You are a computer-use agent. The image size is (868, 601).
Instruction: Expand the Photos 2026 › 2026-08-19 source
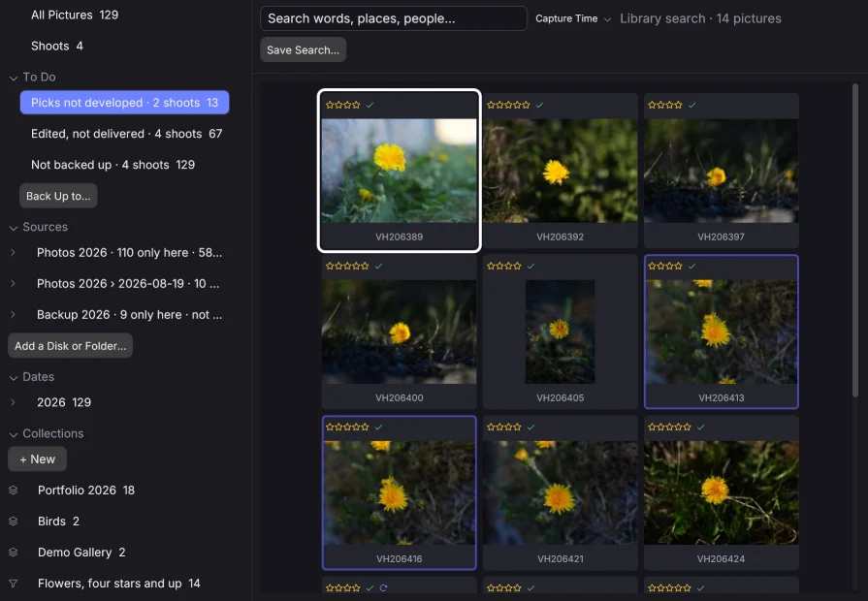(x=13, y=283)
